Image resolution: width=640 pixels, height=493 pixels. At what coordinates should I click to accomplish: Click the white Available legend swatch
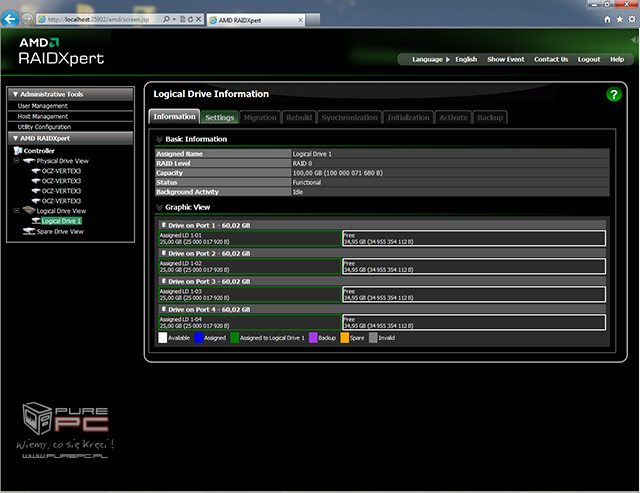[162, 338]
